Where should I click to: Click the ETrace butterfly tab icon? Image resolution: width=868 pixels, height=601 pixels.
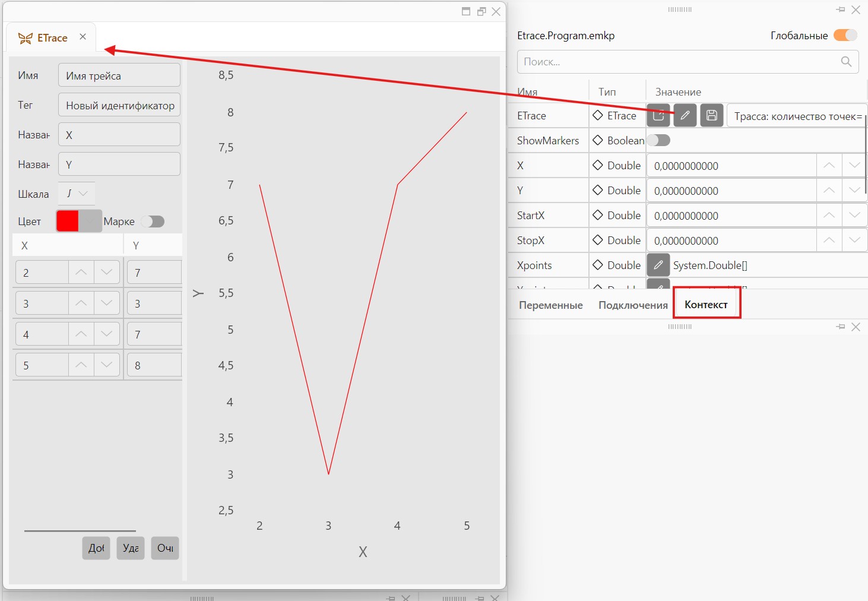tap(25, 38)
